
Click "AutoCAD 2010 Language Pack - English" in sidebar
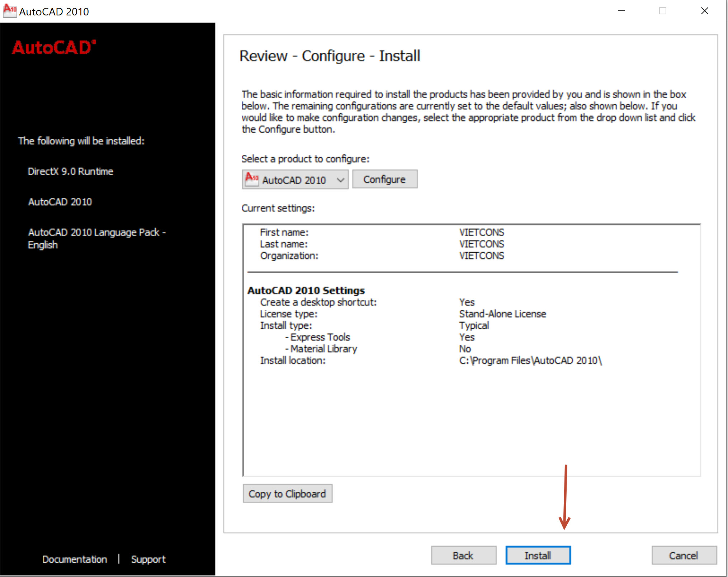point(97,238)
